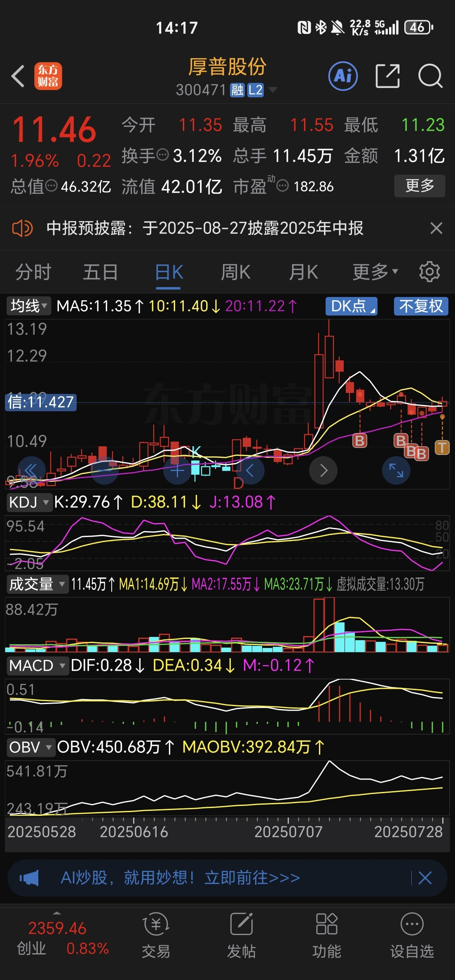Open the search magnifier icon
455x980 pixels.
pos(430,76)
